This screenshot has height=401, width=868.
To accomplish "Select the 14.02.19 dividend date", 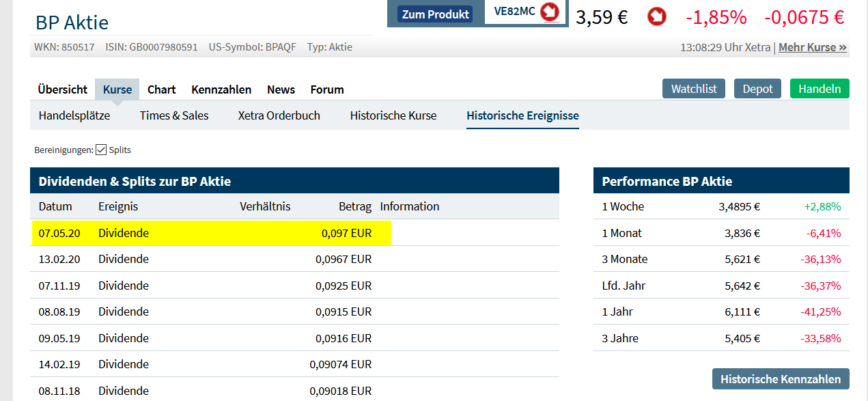I will (59, 364).
